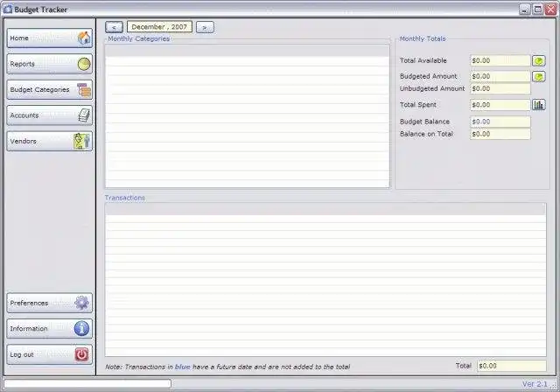This screenshot has width=560, height=392.
Task: Click the Budget Tracker title bar app icon
Action: (x=8, y=10)
